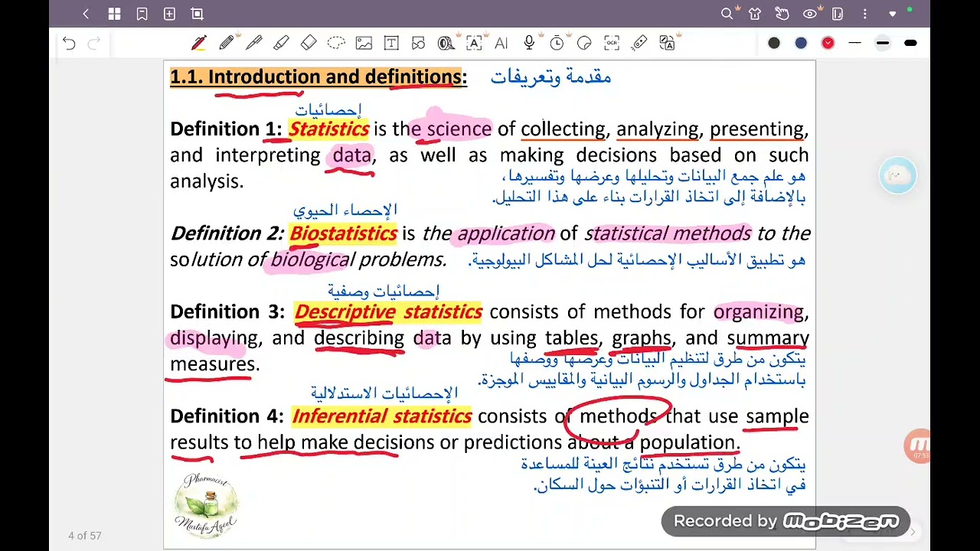Start microphone audio recording

[x=529, y=43]
